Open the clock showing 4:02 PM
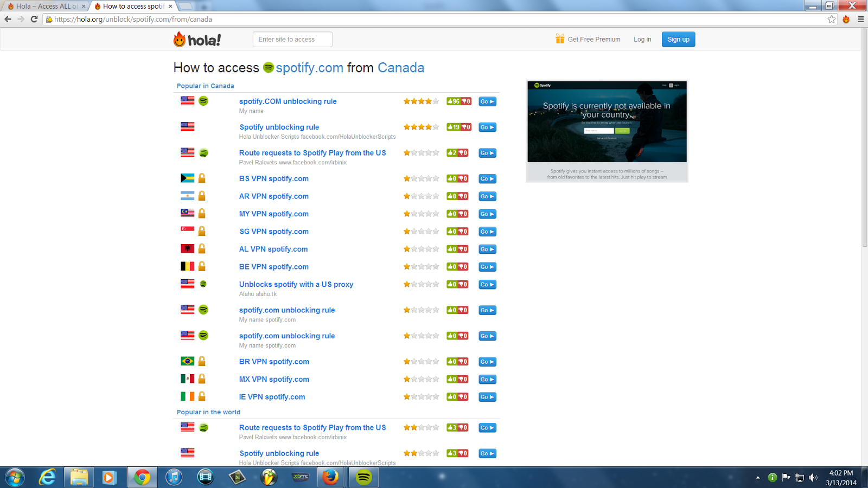The image size is (868, 488). [x=841, y=478]
